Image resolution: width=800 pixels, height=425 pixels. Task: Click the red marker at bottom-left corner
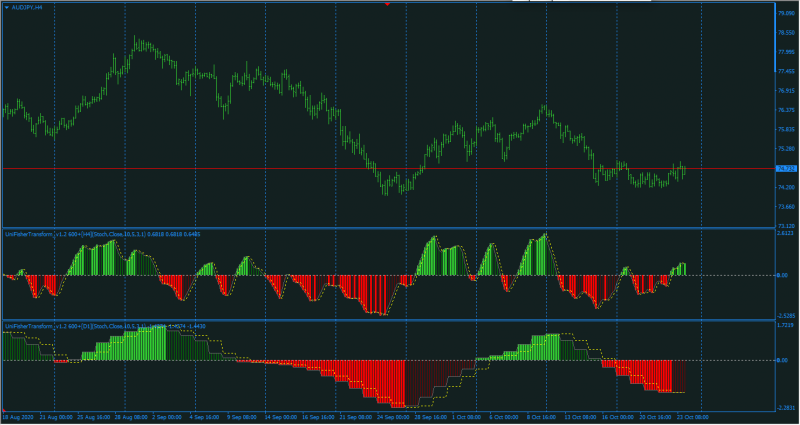4,410
